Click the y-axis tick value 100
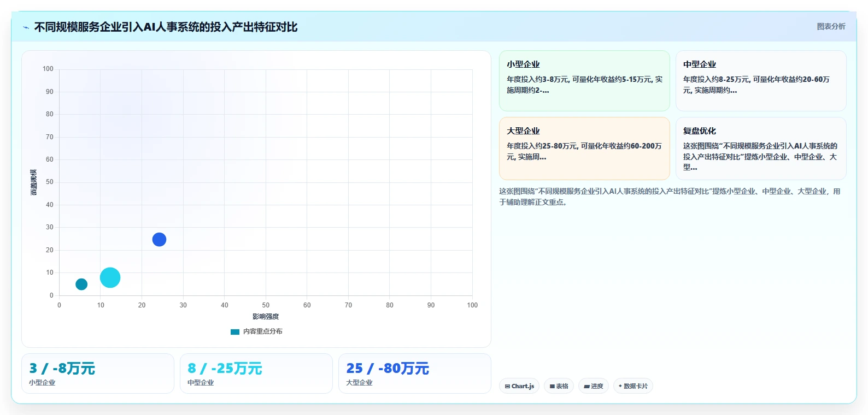868x415 pixels. pos(48,69)
